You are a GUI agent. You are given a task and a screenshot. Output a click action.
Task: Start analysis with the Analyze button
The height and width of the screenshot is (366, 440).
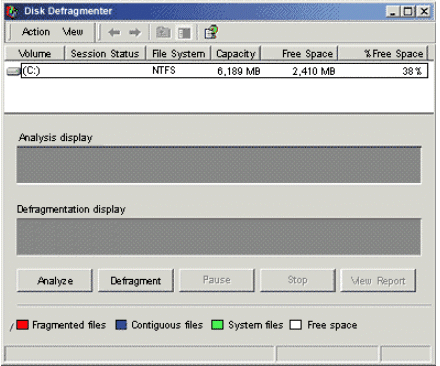point(55,281)
